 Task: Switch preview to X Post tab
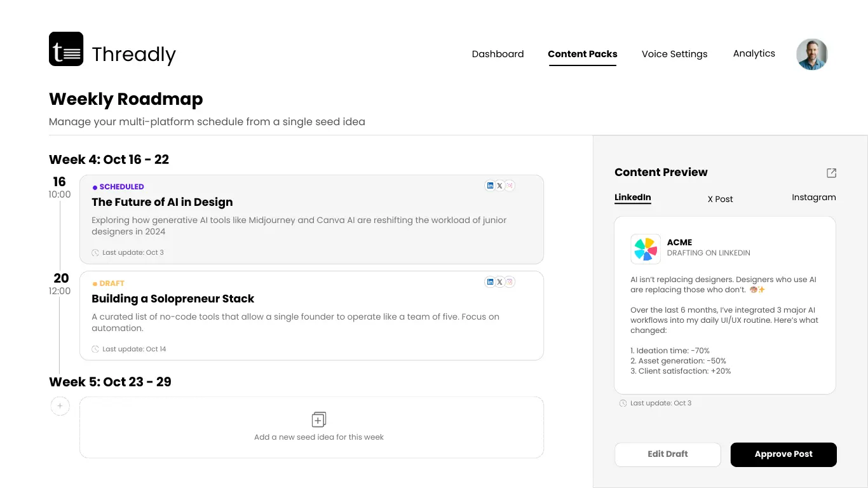[720, 199]
